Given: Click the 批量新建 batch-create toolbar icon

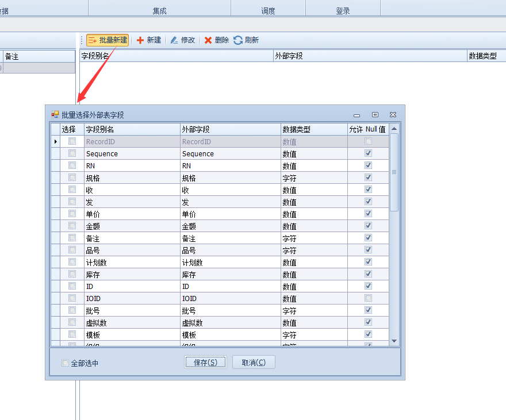Looking at the screenshot, I should pos(93,40).
